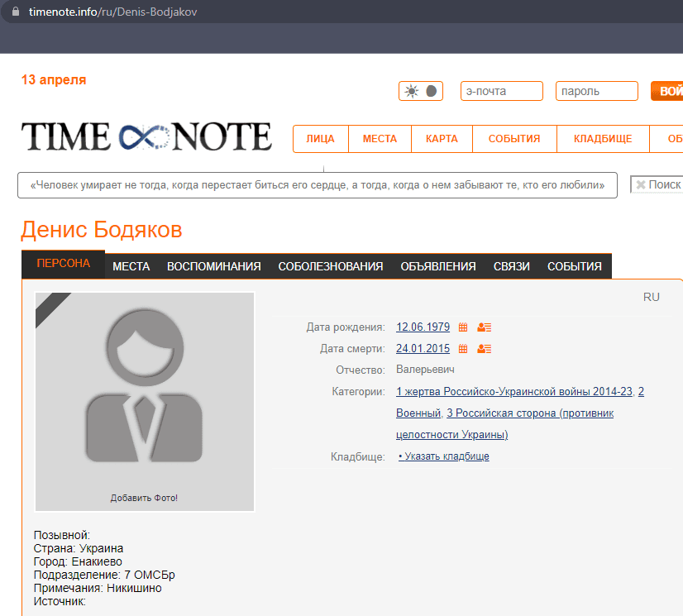Switch to the СОБЫТИЯ profile tab
Screen dimensions: 683x616
point(575,266)
